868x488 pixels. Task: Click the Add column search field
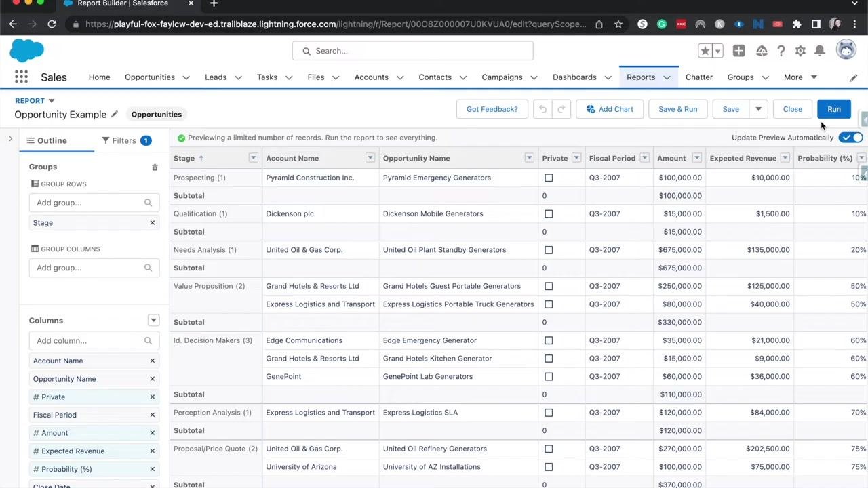point(94,340)
